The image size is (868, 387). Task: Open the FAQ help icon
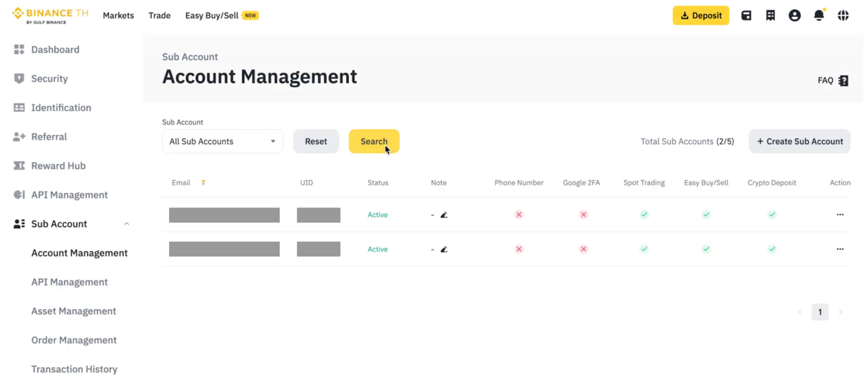tap(843, 81)
